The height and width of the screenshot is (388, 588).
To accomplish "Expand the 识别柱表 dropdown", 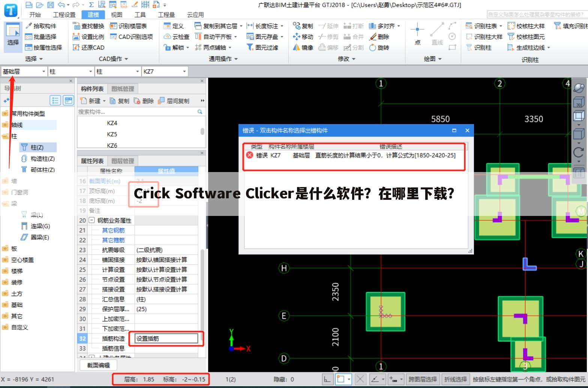I will pos(501,26).
